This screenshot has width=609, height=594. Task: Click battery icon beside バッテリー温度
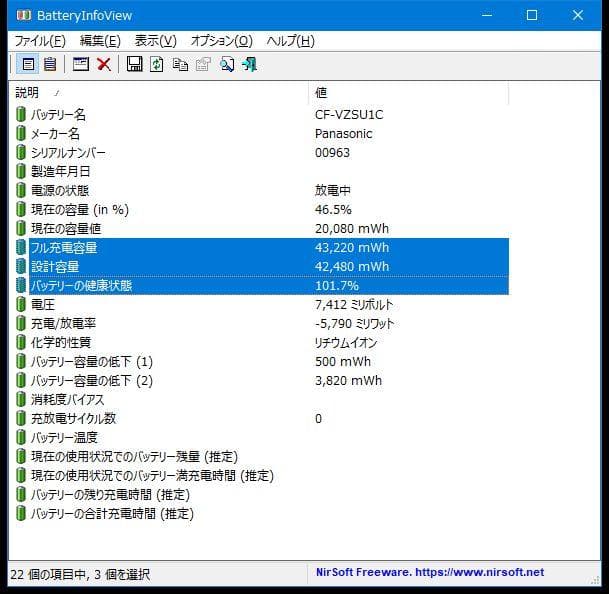click(21, 438)
